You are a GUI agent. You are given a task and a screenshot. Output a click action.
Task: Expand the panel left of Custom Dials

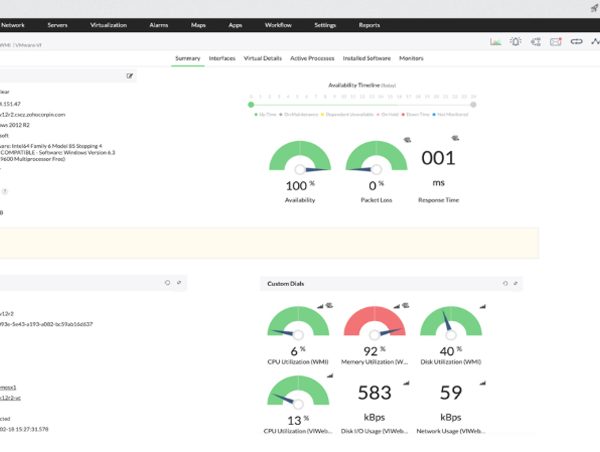pyautogui.click(x=179, y=283)
